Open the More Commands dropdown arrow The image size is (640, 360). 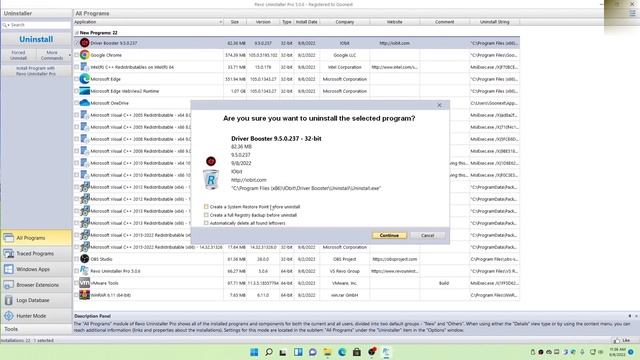pos(69,55)
